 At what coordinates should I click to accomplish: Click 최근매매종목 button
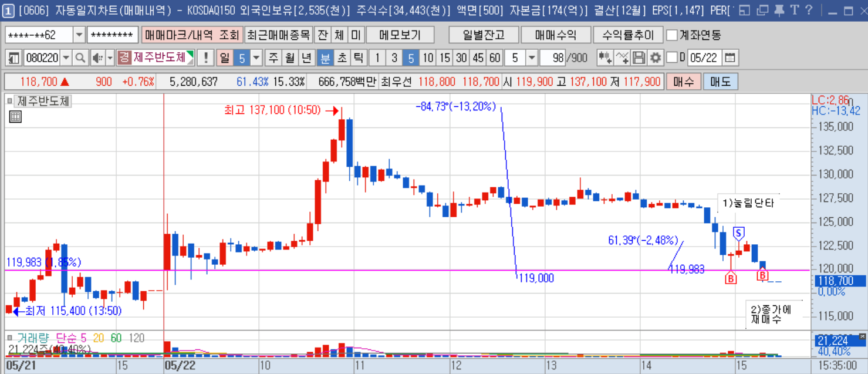pyautogui.click(x=278, y=35)
